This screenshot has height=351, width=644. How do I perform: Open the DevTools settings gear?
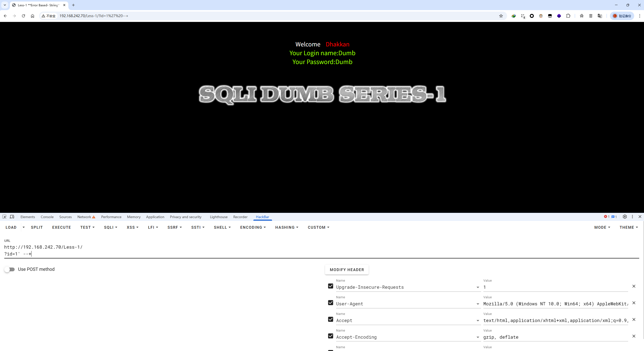click(625, 217)
